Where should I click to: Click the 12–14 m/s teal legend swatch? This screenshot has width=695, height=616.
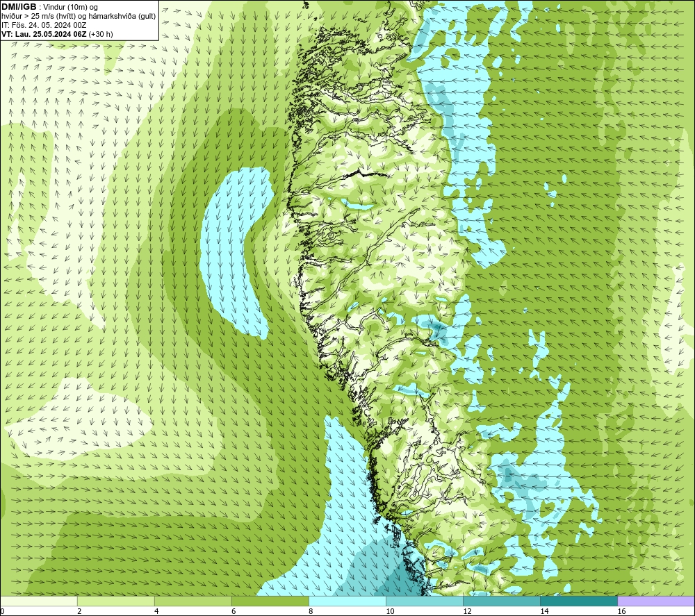click(502, 601)
